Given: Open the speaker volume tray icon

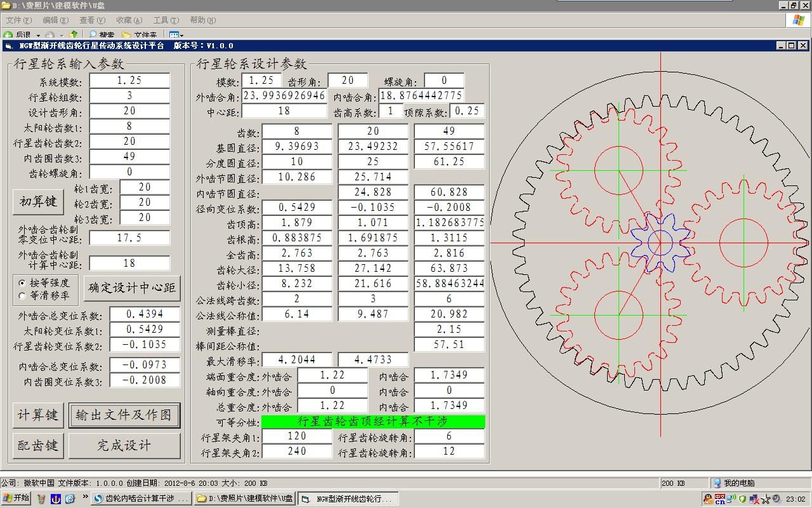Looking at the screenshot, I should [776, 499].
